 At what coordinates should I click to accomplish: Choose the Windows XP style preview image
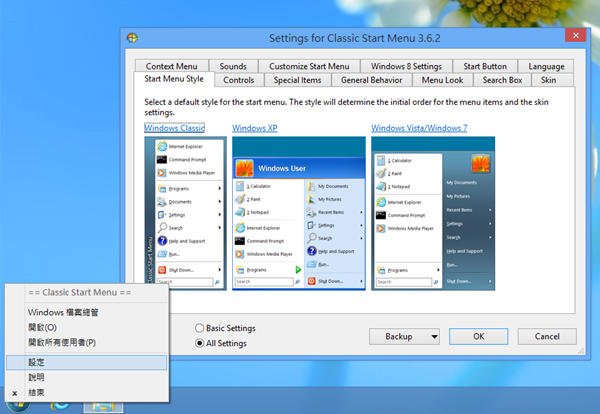[295, 212]
